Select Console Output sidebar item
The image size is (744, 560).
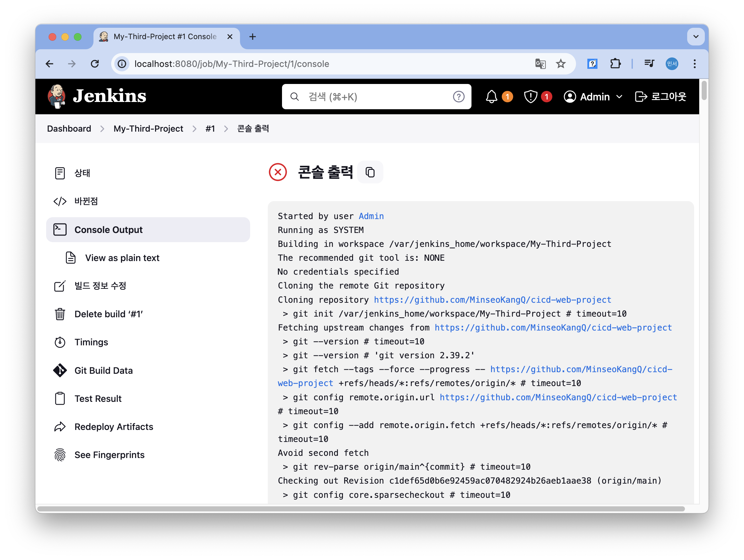[108, 230]
